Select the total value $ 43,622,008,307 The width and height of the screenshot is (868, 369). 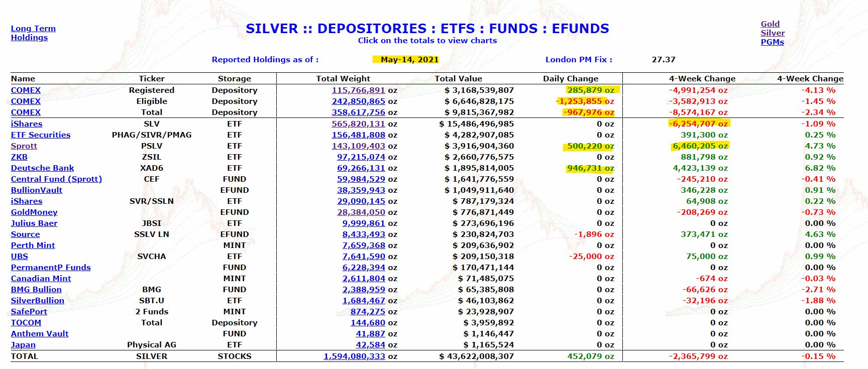tap(476, 356)
